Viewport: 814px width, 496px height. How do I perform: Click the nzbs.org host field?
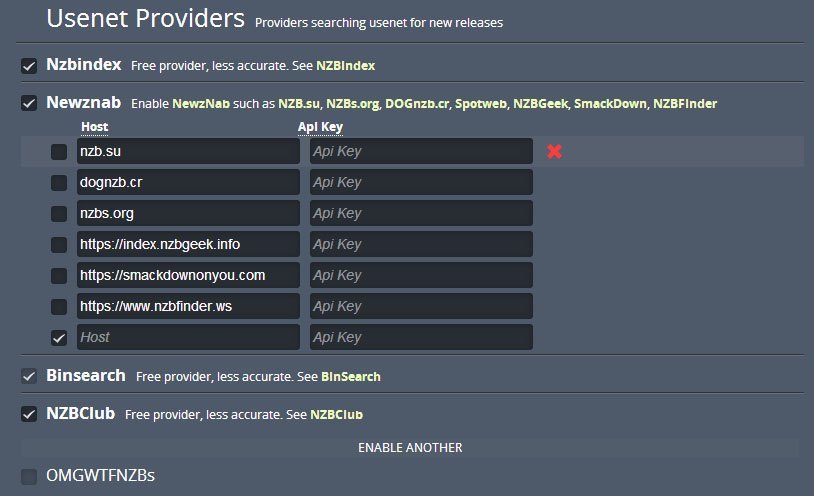188,213
